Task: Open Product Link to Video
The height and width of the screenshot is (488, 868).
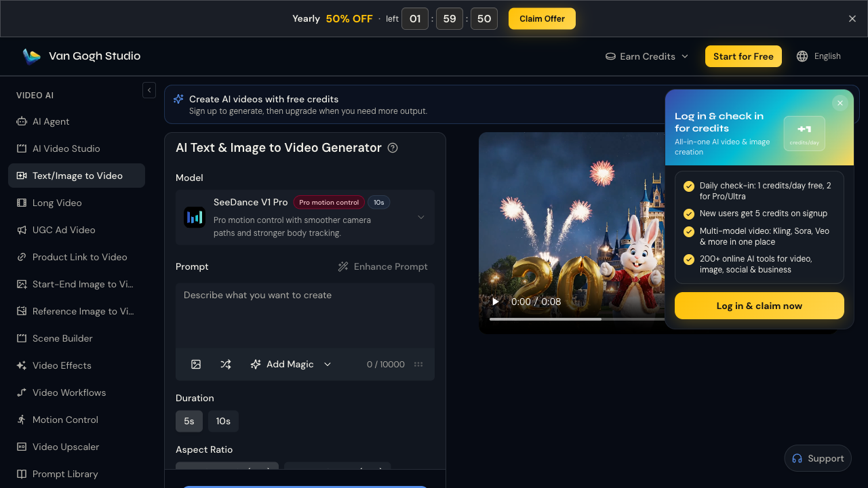Action: pyautogui.click(x=77, y=257)
